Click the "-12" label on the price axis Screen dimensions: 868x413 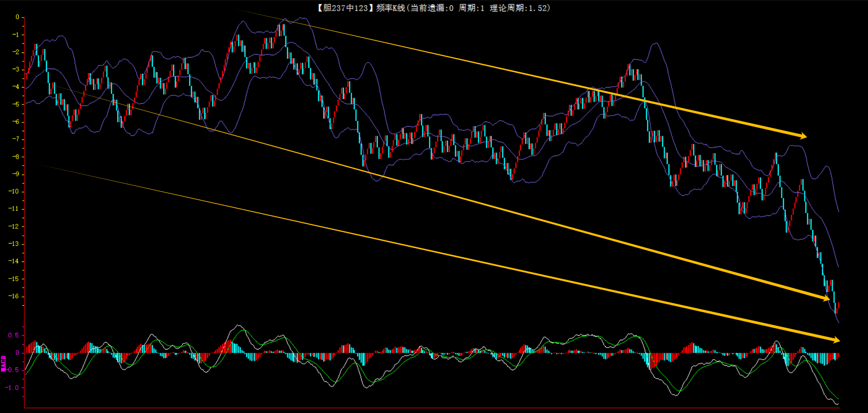[14, 226]
